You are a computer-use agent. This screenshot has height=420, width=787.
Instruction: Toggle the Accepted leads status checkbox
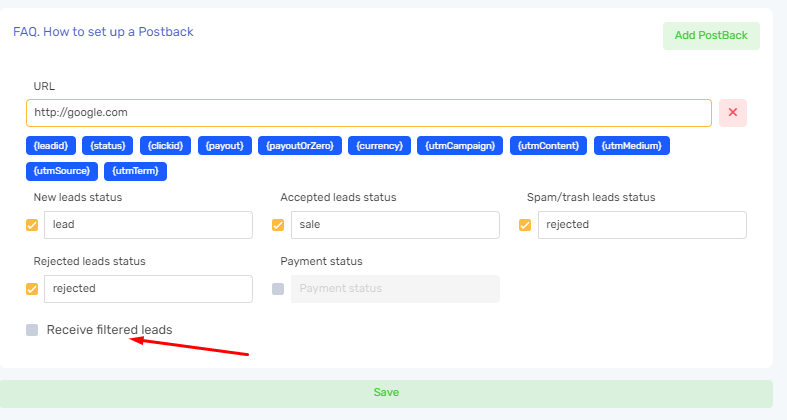click(x=278, y=225)
